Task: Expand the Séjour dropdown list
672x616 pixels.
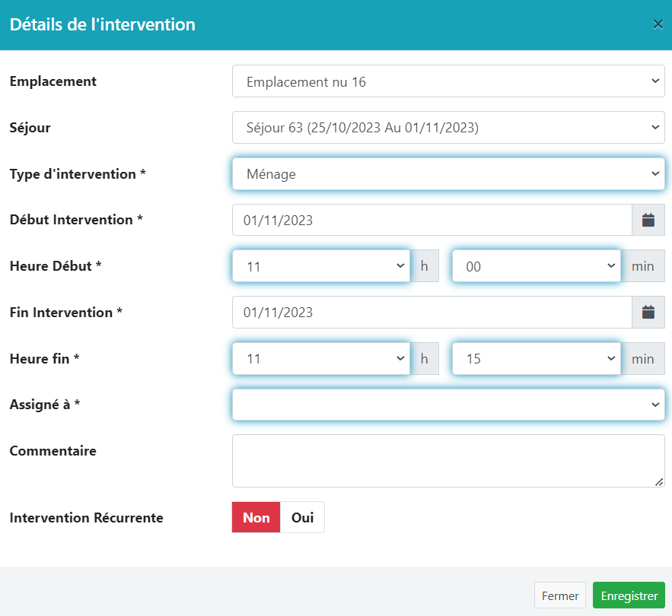Action: (448, 127)
